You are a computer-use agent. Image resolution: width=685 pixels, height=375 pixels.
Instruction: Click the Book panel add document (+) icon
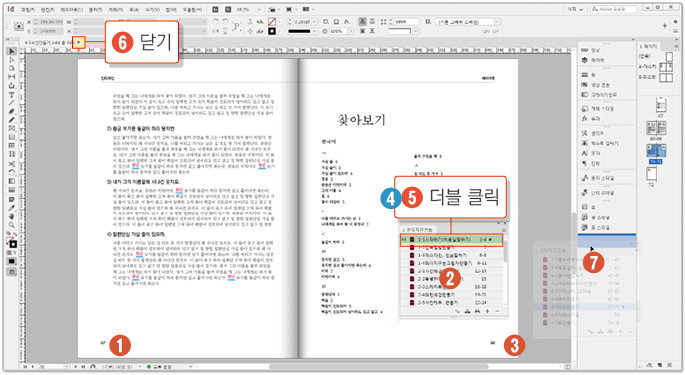[488, 311]
